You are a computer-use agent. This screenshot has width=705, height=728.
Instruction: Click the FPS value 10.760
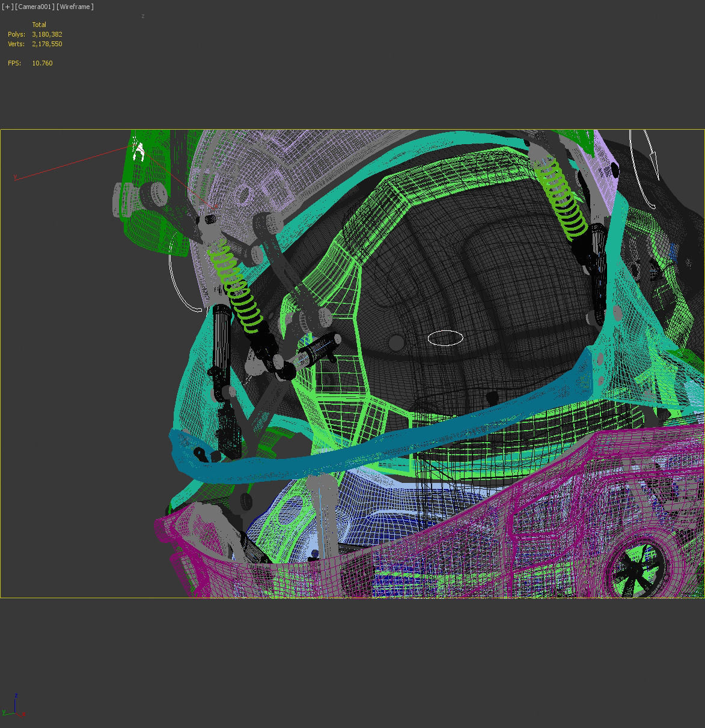pos(43,63)
